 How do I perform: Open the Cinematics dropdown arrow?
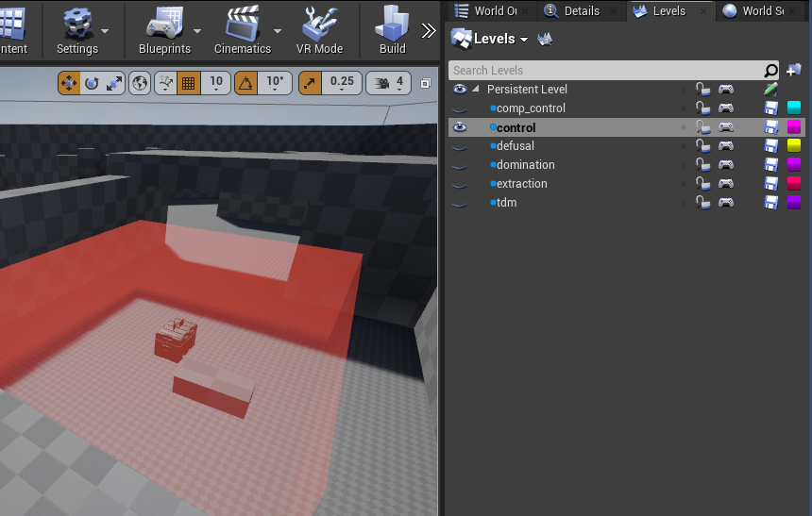278,31
